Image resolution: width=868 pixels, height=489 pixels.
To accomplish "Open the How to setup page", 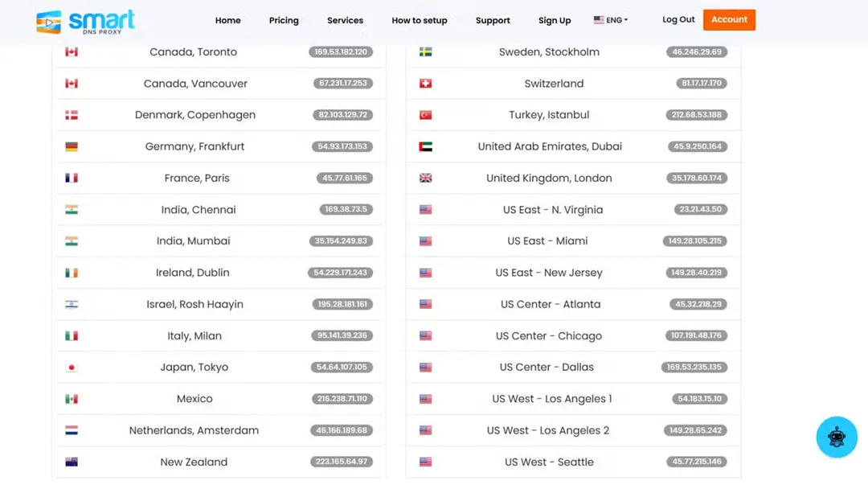I will point(420,20).
